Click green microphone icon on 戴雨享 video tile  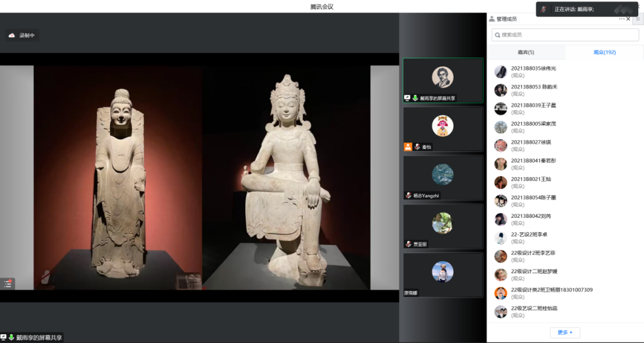[x=415, y=98]
